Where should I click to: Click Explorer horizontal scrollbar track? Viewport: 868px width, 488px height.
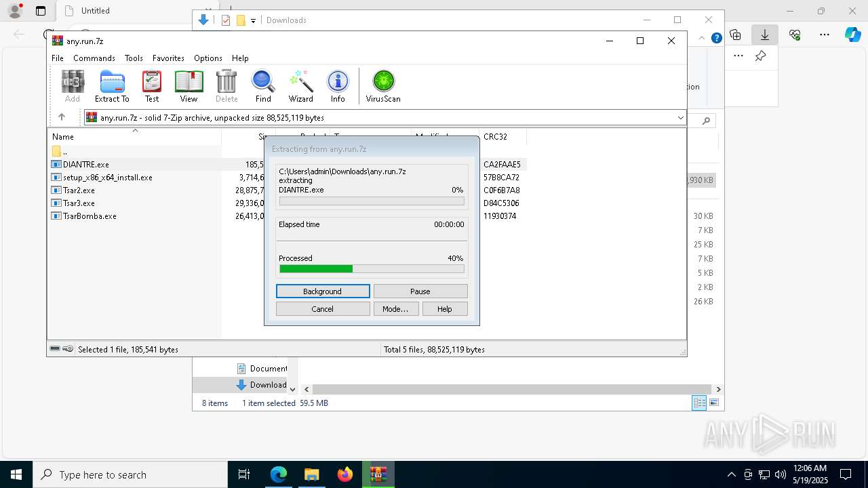click(512, 389)
